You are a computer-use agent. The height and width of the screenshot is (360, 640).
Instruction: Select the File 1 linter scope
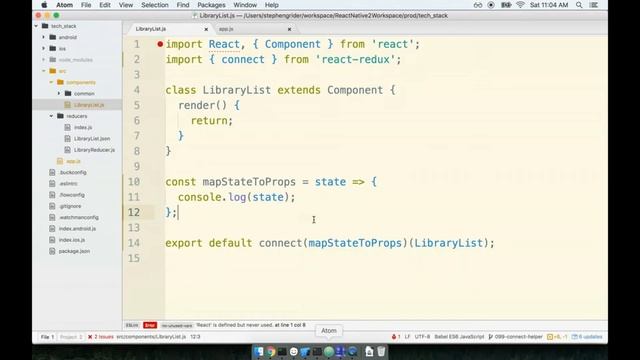[x=47, y=337]
